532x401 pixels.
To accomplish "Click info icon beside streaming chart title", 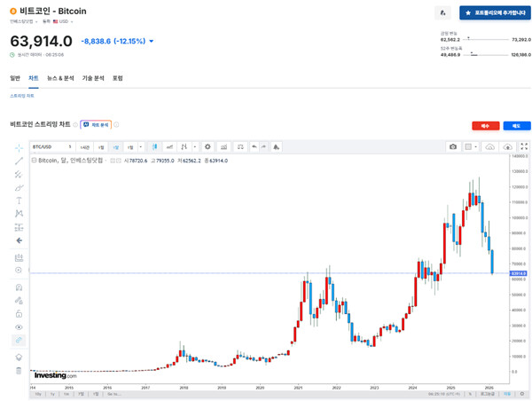I will (x=75, y=124).
